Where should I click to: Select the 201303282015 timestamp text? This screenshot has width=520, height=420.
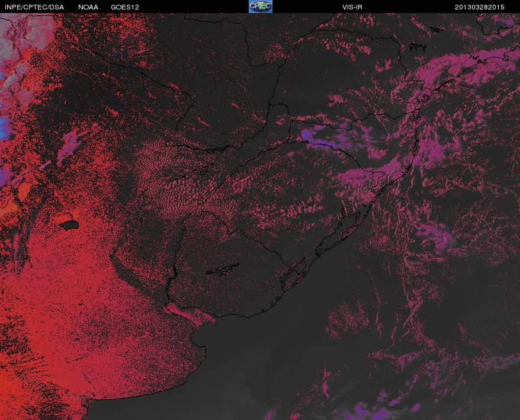coord(479,7)
